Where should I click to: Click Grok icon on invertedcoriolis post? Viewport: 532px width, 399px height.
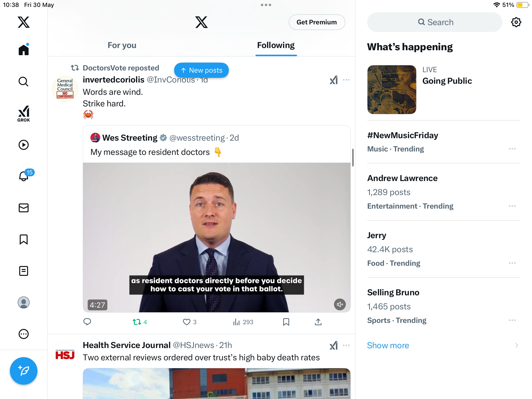pos(334,80)
